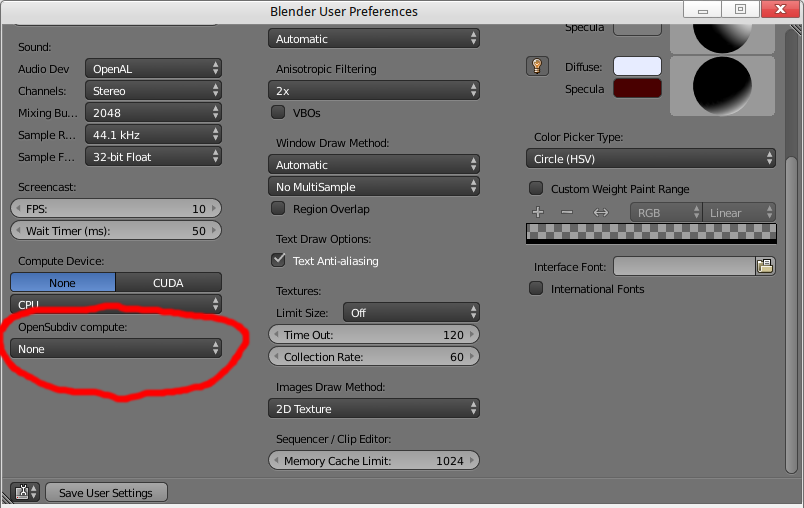Click the Wait Timer (ms) field

point(116,231)
